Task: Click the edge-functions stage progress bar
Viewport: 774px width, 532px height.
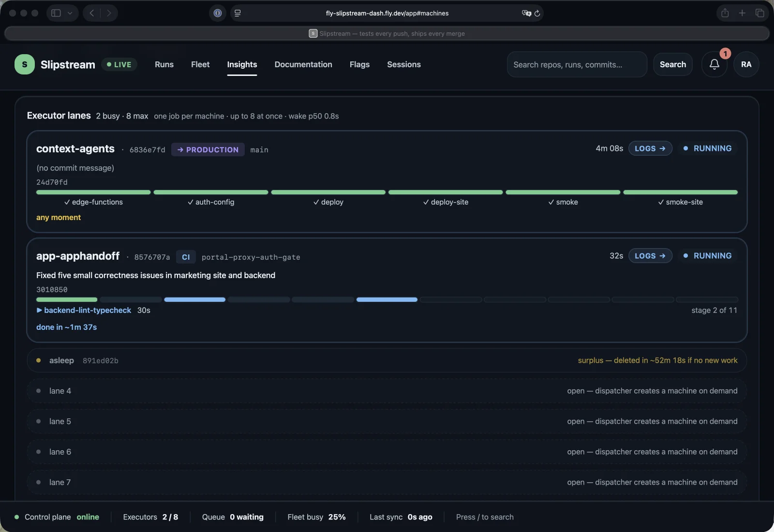Action: (x=93, y=192)
